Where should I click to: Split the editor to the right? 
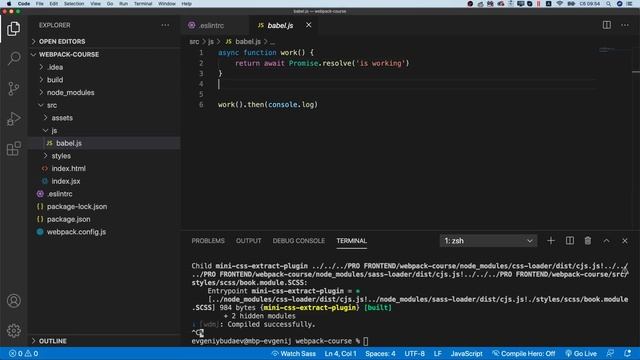(607, 25)
